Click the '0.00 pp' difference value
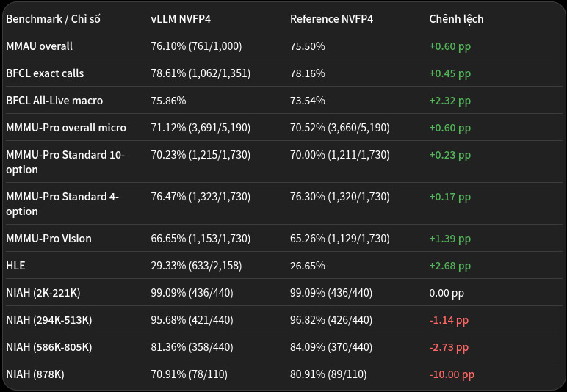The image size is (567, 392). tap(447, 293)
